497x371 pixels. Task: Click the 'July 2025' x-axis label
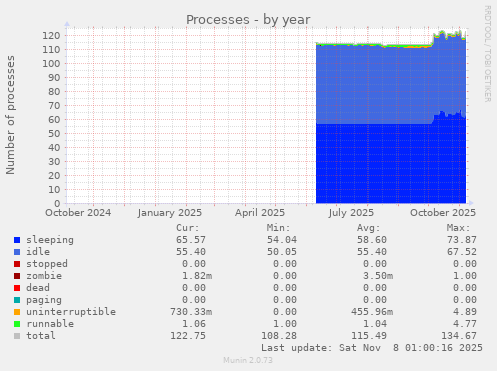[x=351, y=213]
